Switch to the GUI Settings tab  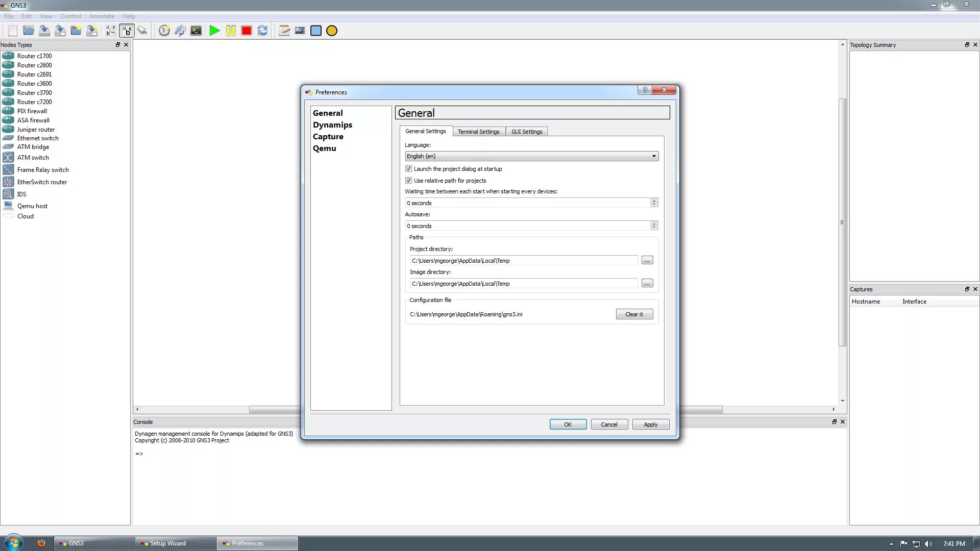coord(527,132)
